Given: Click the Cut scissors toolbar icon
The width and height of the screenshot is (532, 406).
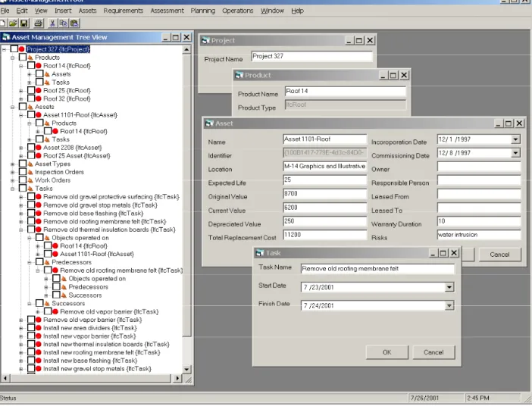Looking at the screenshot, I should [x=52, y=23].
